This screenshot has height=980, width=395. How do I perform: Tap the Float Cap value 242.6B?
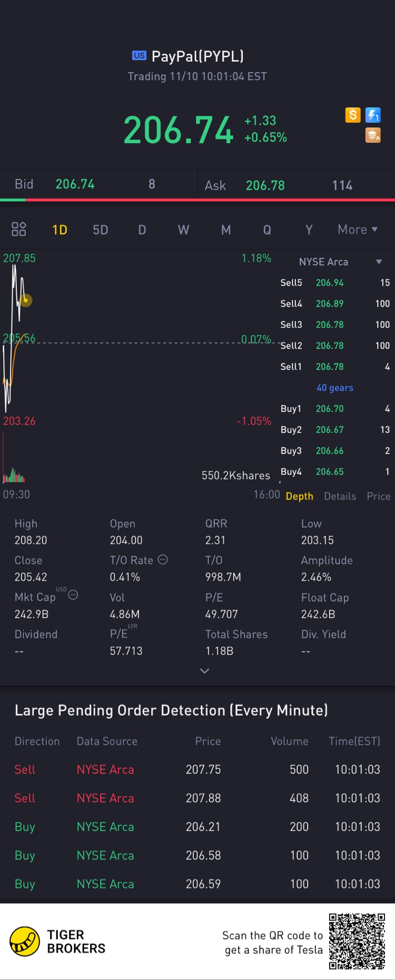point(318,614)
